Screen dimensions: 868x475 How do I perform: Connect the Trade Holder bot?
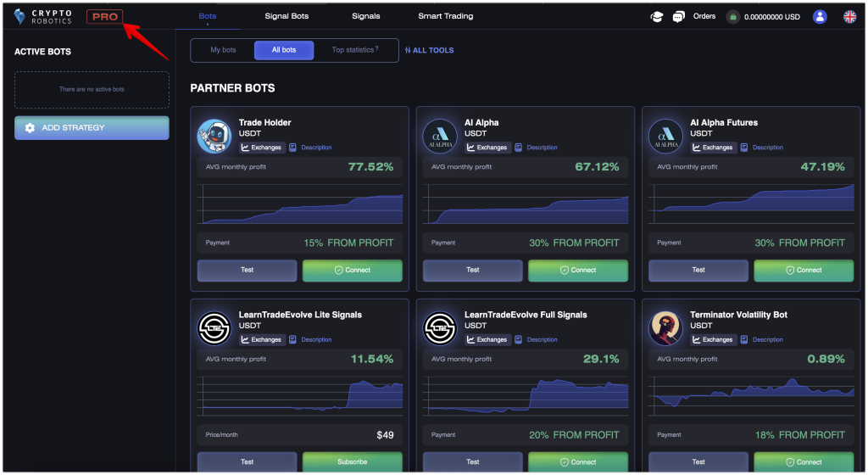(353, 271)
